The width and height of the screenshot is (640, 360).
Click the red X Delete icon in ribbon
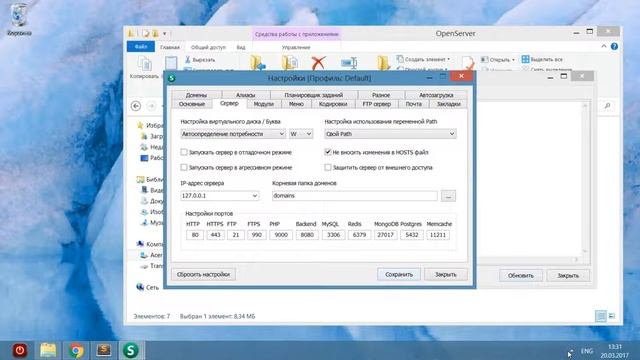tap(318, 63)
